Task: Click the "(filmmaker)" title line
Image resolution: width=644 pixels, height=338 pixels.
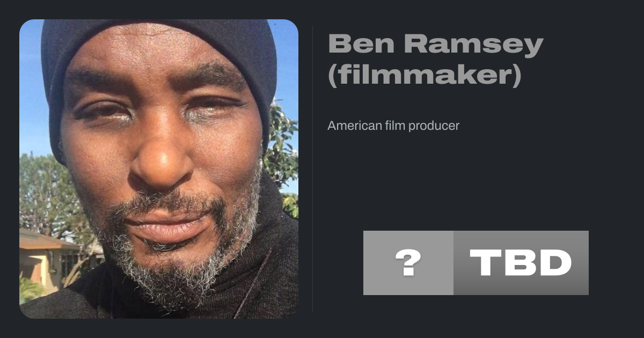Action: [425, 76]
